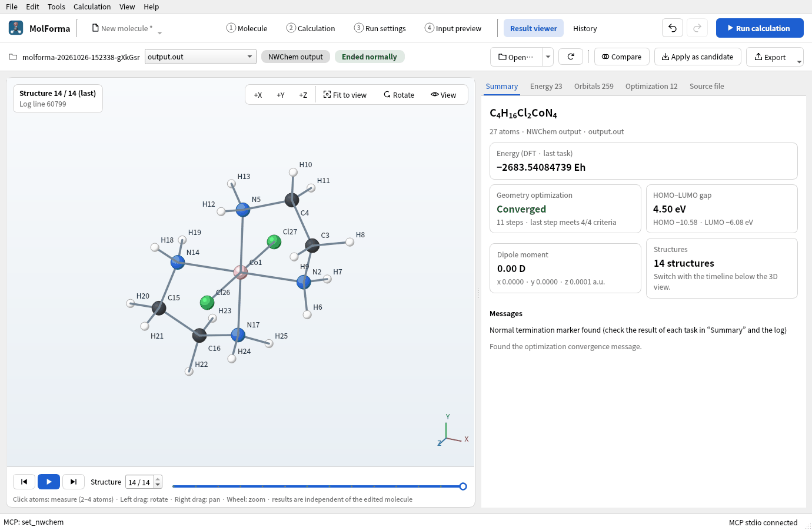This screenshot has width=812, height=530.
Task: Jump to first structure
Action: (24, 482)
